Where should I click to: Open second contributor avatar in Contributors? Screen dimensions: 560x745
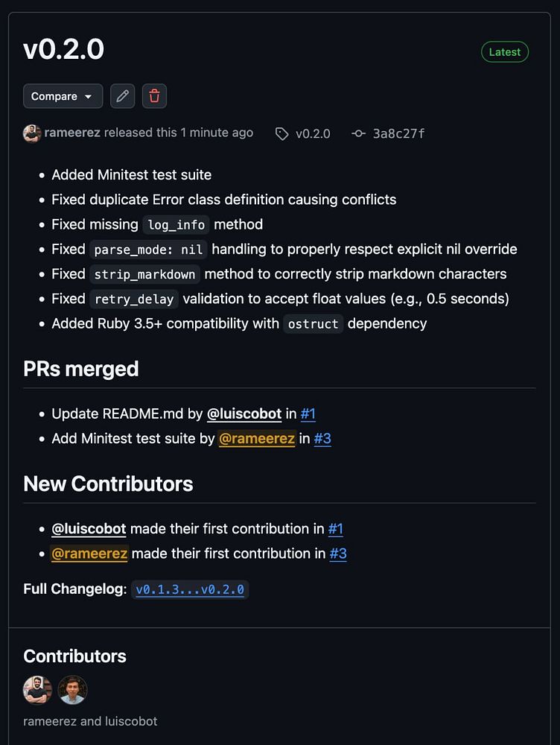point(73,690)
